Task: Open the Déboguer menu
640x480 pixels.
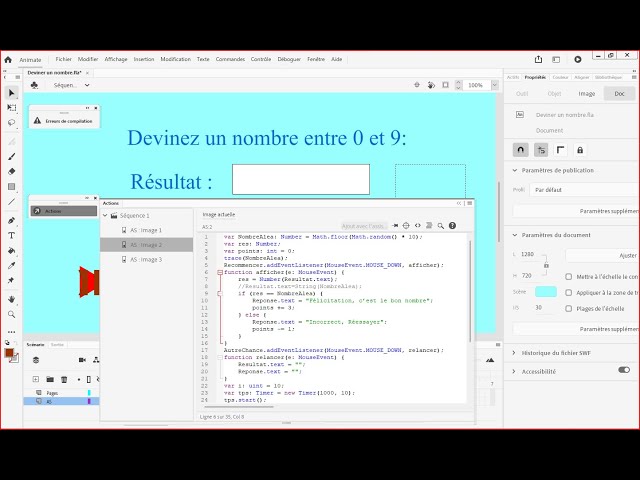Action: [x=289, y=59]
